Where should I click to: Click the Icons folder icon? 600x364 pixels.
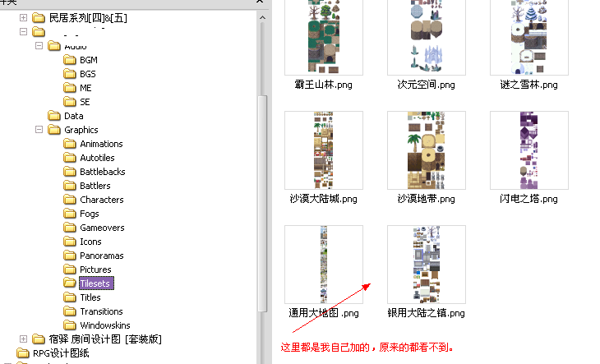coord(70,242)
